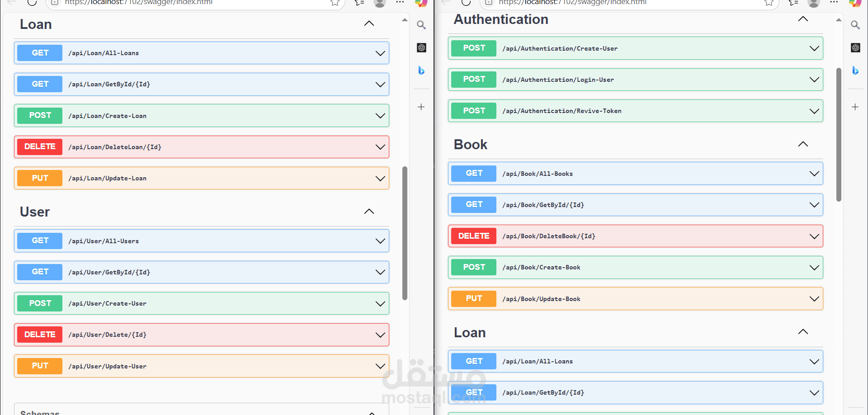
Task: Open the profile avatar in left window
Action: click(380, 3)
